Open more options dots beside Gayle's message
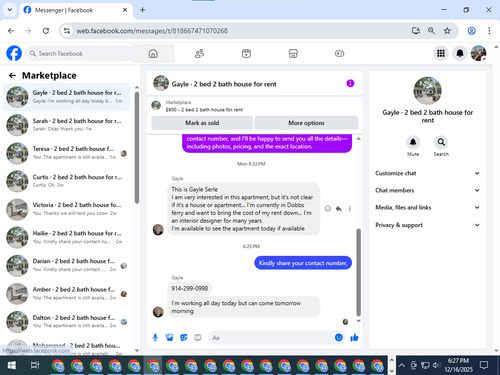 [350, 209]
